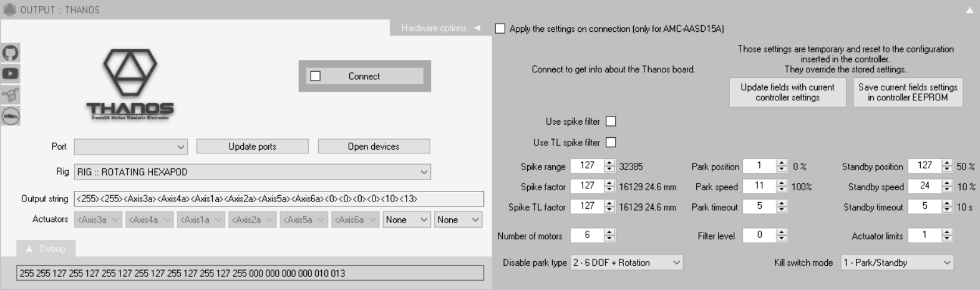Click Update fields with current controller settings

(787, 92)
